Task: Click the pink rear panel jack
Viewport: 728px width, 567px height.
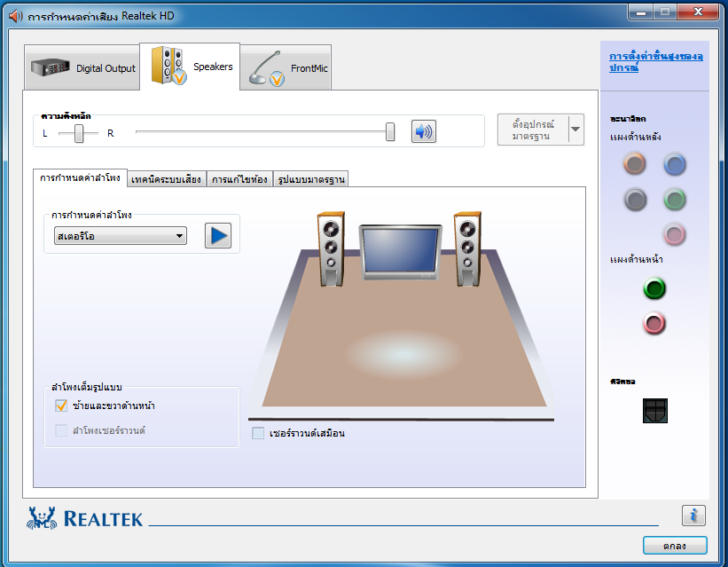Action: point(675,235)
